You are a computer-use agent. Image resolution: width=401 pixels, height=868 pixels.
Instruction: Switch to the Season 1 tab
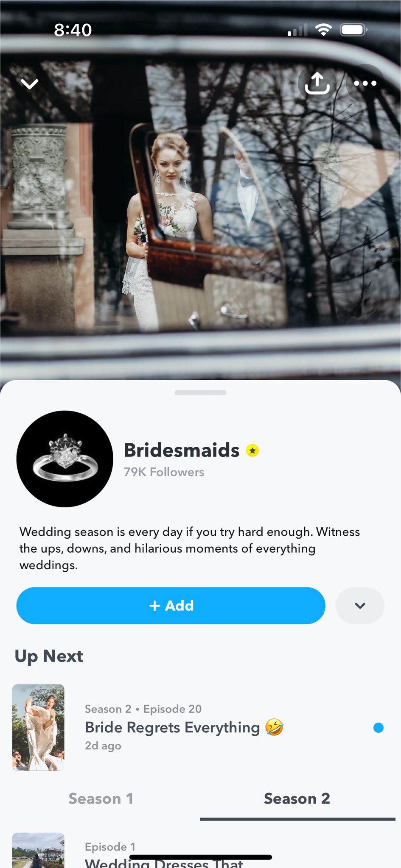(x=101, y=798)
